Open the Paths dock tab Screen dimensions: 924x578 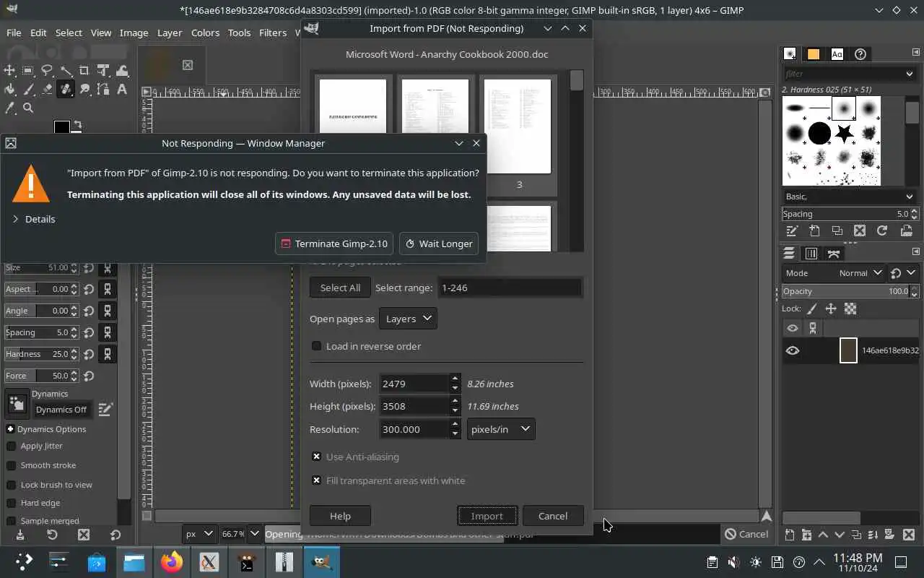pyautogui.click(x=834, y=254)
